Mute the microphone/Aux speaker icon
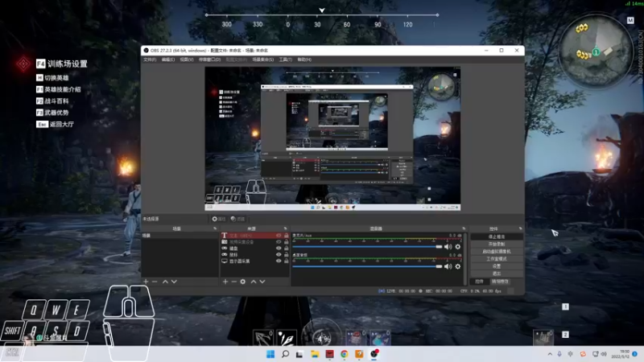644x362 pixels. (x=448, y=247)
